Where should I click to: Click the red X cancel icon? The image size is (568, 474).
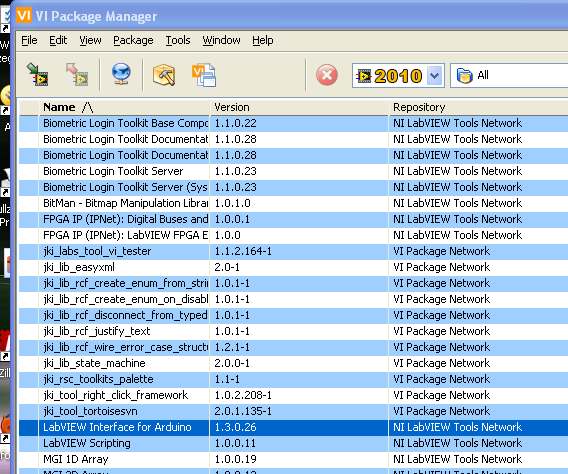click(327, 75)
